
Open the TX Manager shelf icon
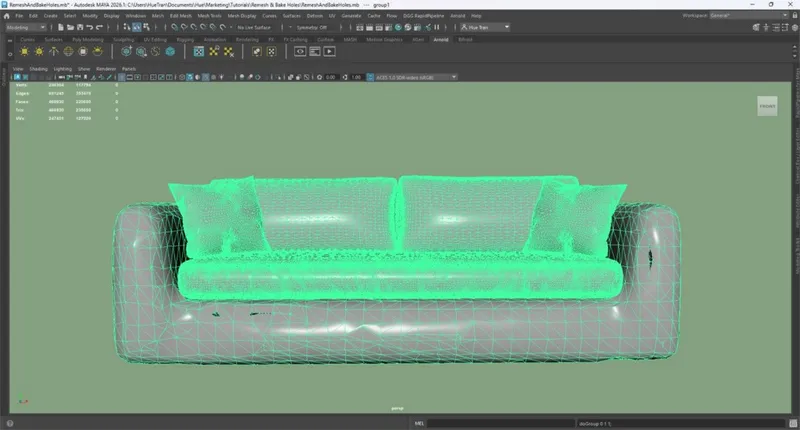[x=198, y=52]
